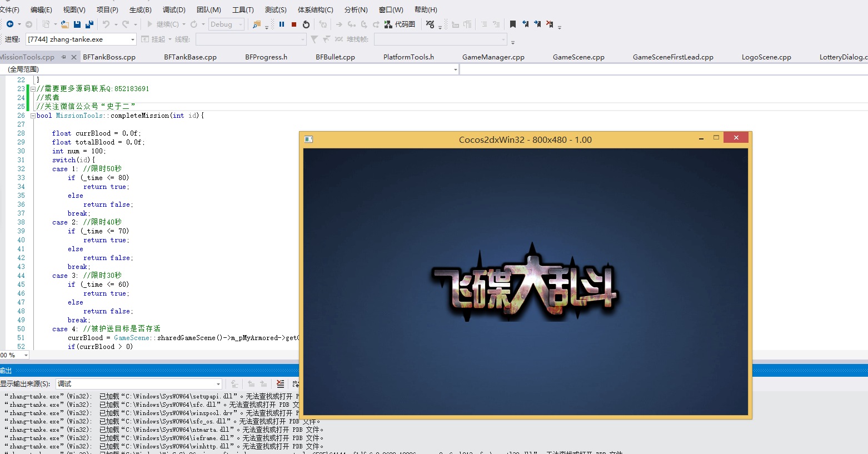This screenshot has width=868, height=454.
Task: Switch to the LogoScene.cpp tab
Action: (766, 57)
